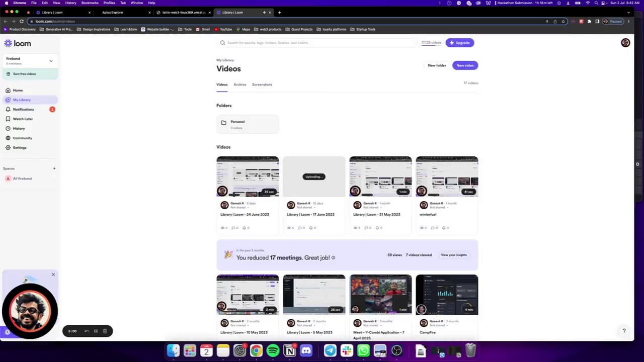Open the Library | Loom - 10 May 2023 title

point(244,332)
